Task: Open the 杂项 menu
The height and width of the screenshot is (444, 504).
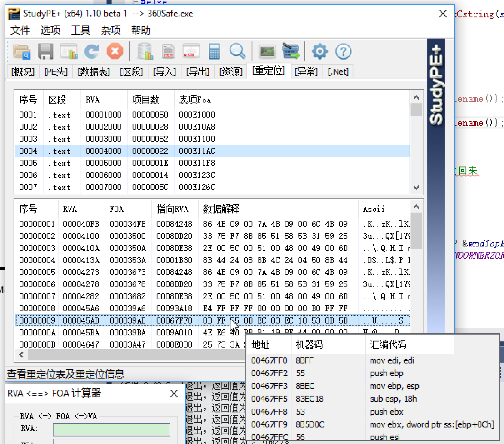Action: point(111,30)
